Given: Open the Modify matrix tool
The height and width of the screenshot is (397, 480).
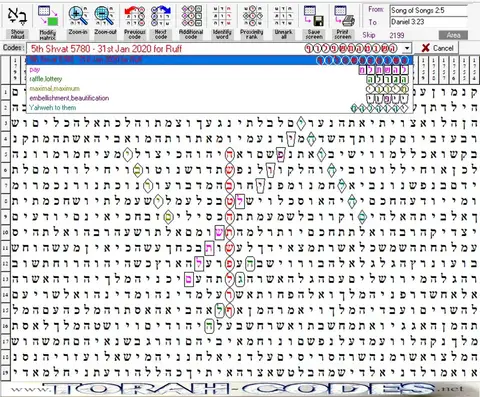Looking at the screenshot, I should coord(48,15).
